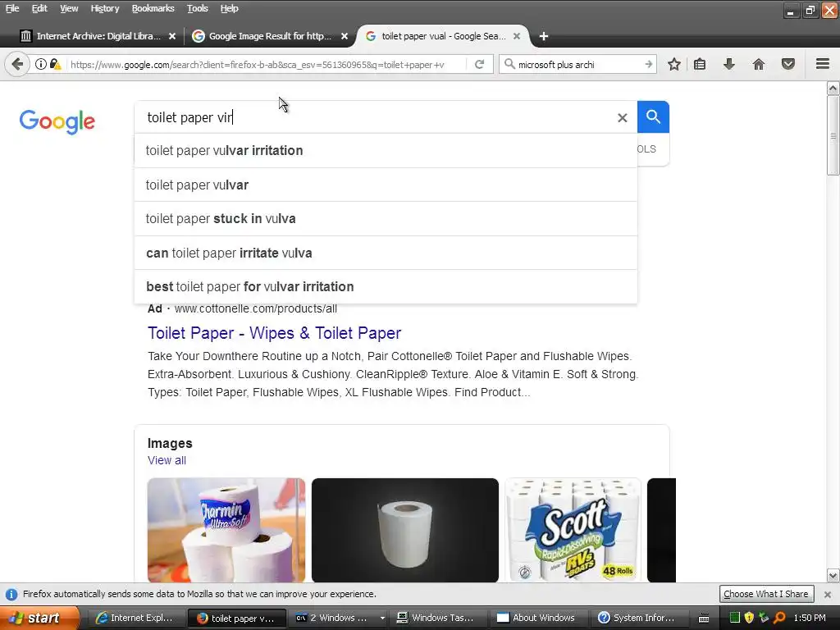Open the taskbar keyboard icon
This screenshot has width=840, height=630.
click(704, 619)
